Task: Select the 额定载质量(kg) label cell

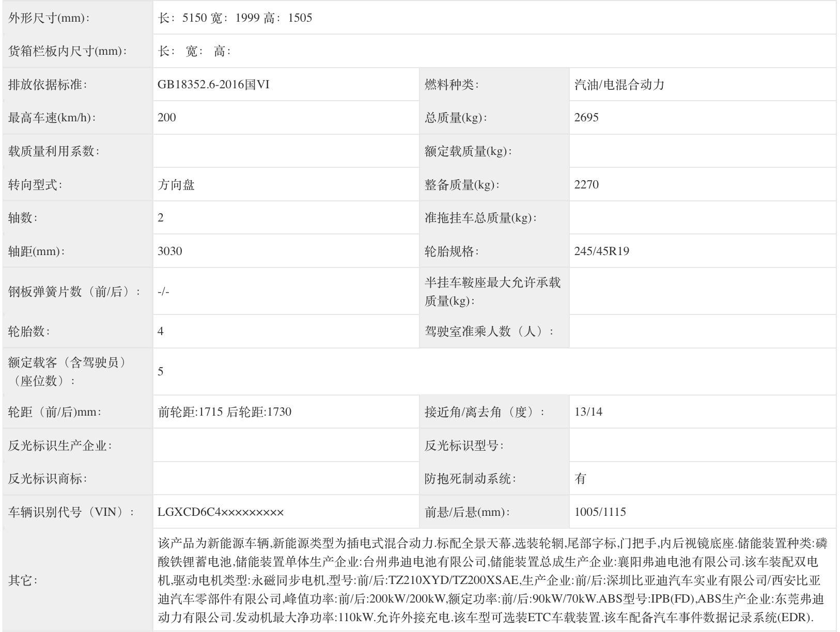Action: [x=468, y=151]
